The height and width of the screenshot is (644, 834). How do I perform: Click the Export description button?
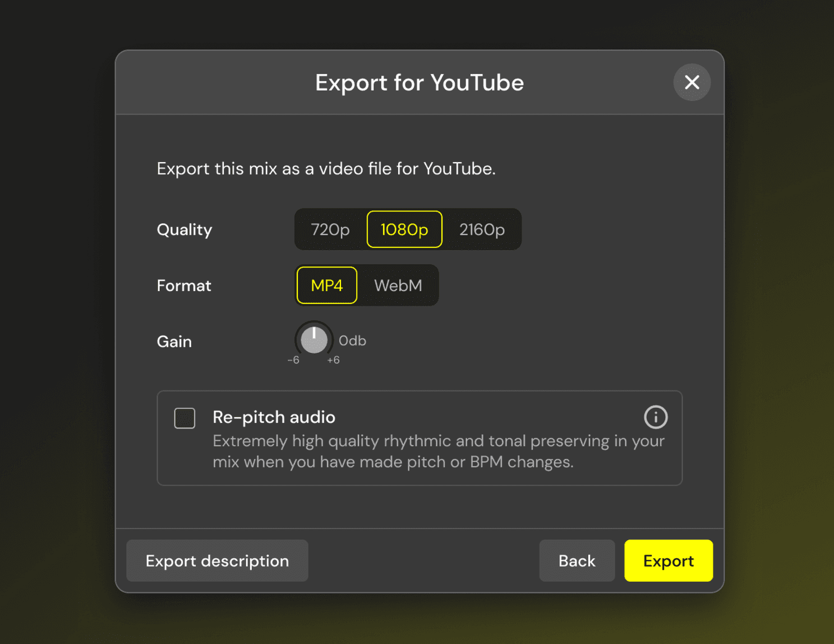pos(217,561)
